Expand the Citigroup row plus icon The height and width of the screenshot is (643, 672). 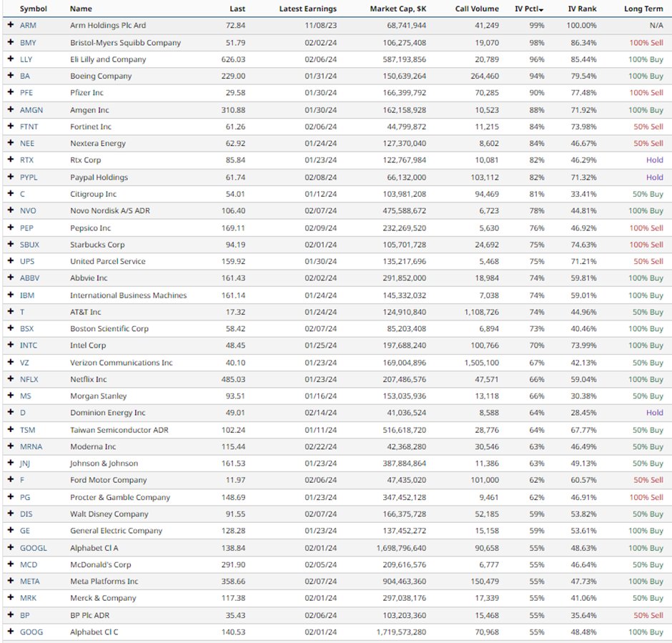tap(11, 193)
